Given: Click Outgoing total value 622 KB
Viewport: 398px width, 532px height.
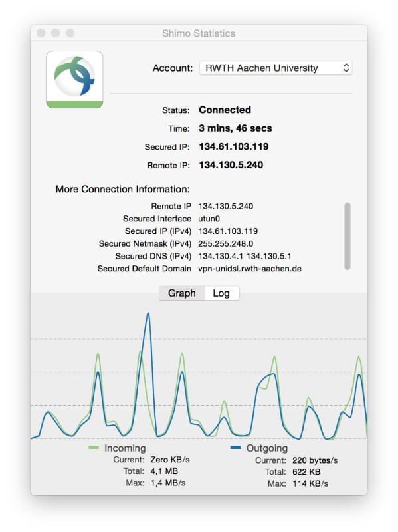Looking at the screenshot, I should click(306, 472).
